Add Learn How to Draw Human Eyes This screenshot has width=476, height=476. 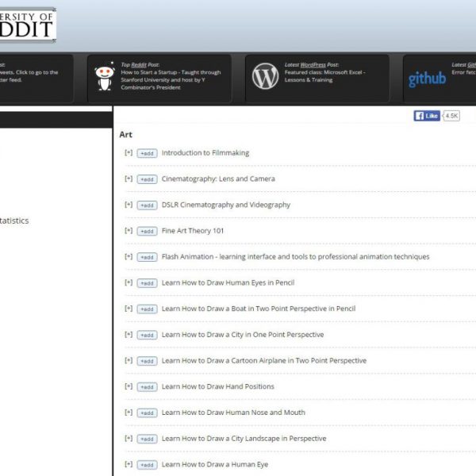[147, 283]
